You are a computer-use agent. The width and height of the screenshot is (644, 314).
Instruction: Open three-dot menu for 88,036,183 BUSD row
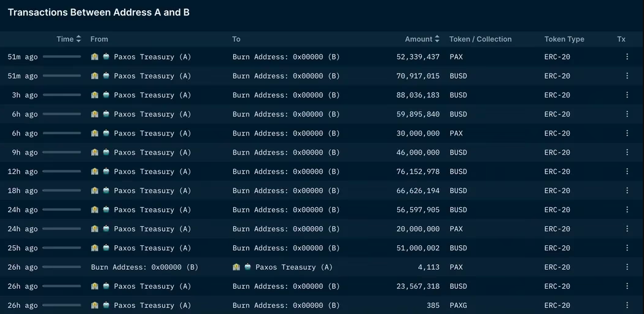(x=627, y=95)
